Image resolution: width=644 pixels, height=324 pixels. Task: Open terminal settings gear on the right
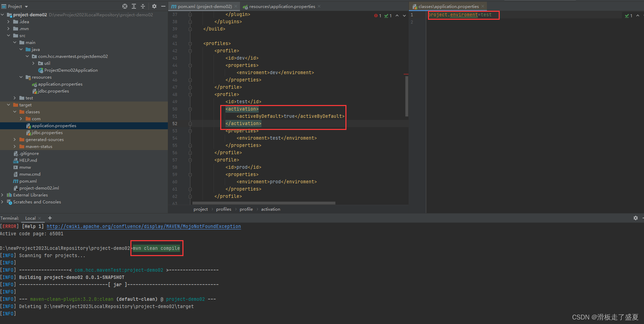point(636,218)
